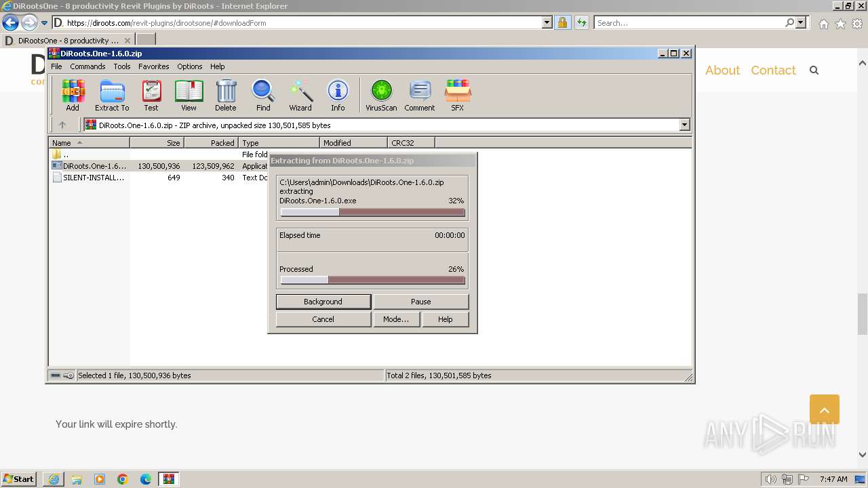
Task: Click the DiRoots.One-1.6.0.exe file progress bar
Action: pos(373,212)
